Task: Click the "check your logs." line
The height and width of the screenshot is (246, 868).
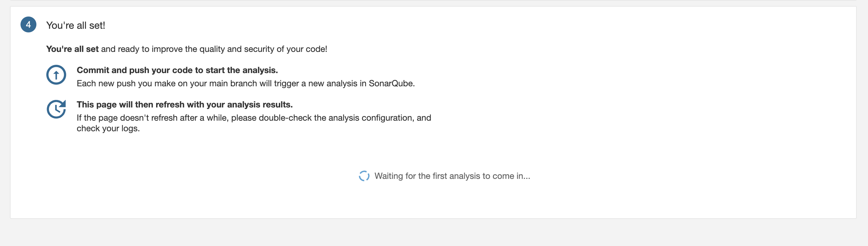Action: [108, 128]
